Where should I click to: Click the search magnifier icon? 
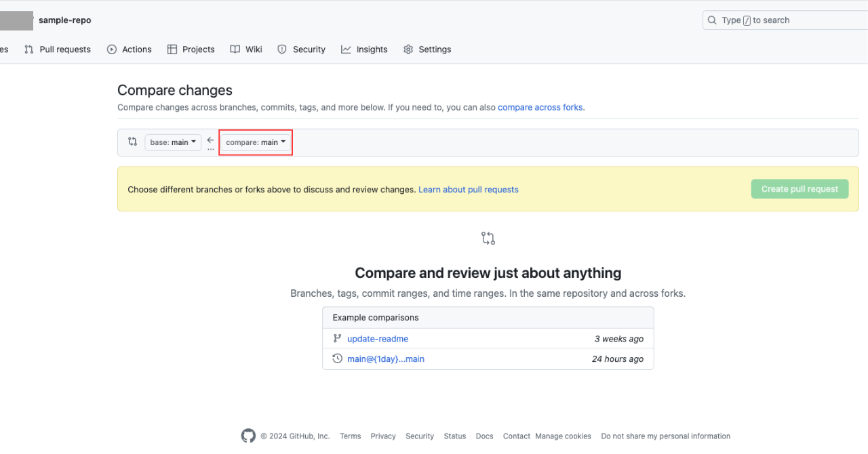tap(712, 20)
